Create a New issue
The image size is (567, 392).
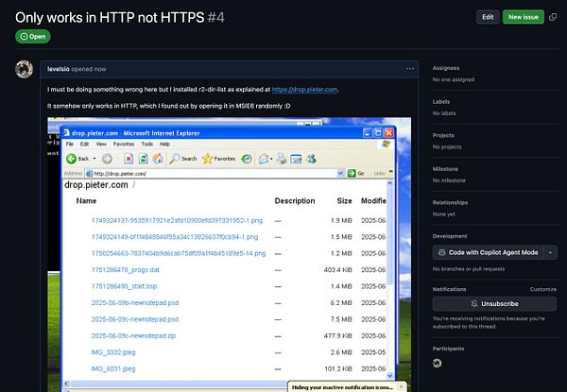pos(523,17)
